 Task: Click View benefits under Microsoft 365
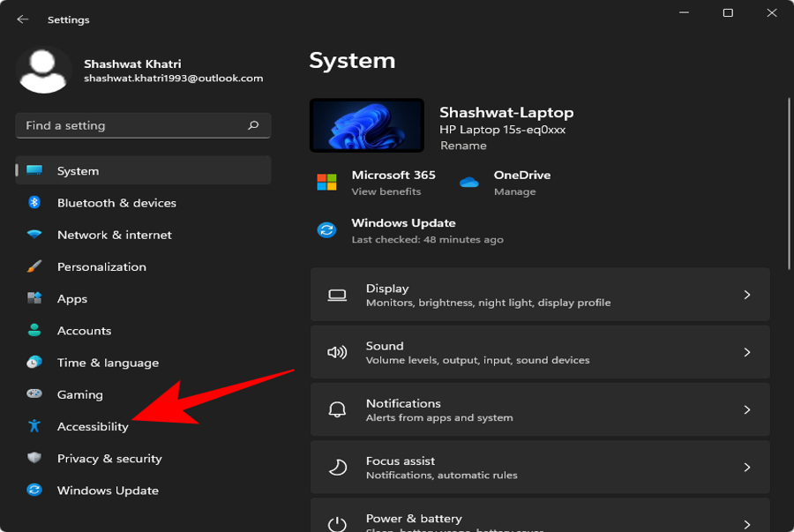pyautogui.click(x=386, y=191)
